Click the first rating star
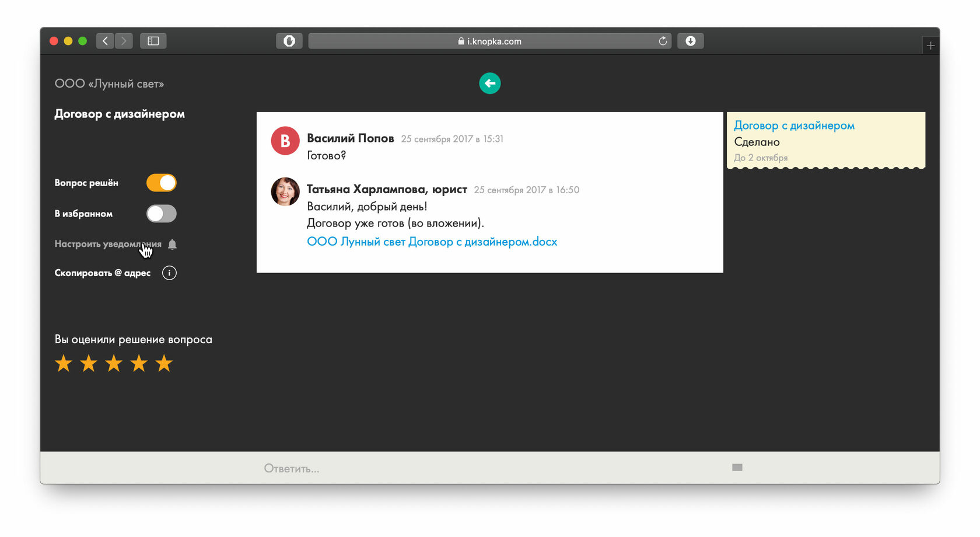The image size is (980, 537). 64,364
